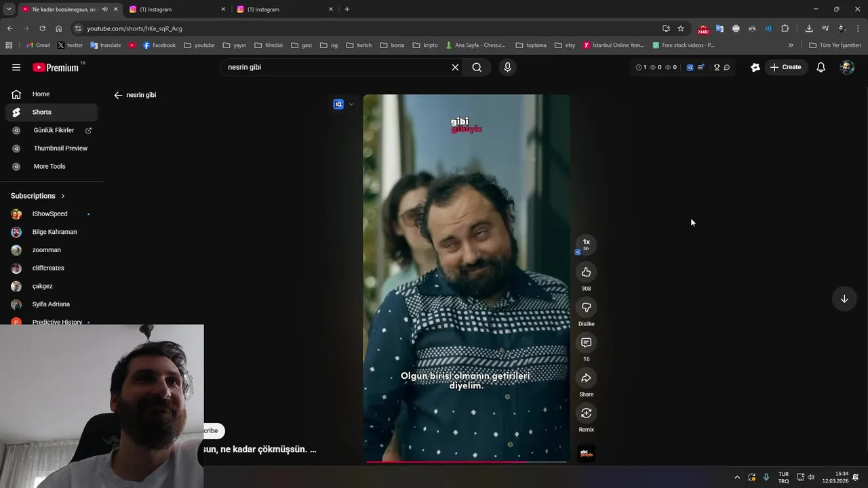
Task: Open the sparkle Ask icon beside Create
Action: (x=755, y=67)
